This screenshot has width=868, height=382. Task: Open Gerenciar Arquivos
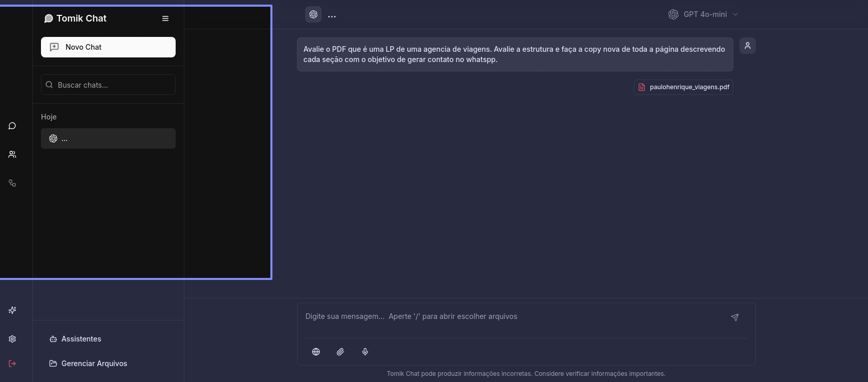pyautogui.click(x=94, y=364)
